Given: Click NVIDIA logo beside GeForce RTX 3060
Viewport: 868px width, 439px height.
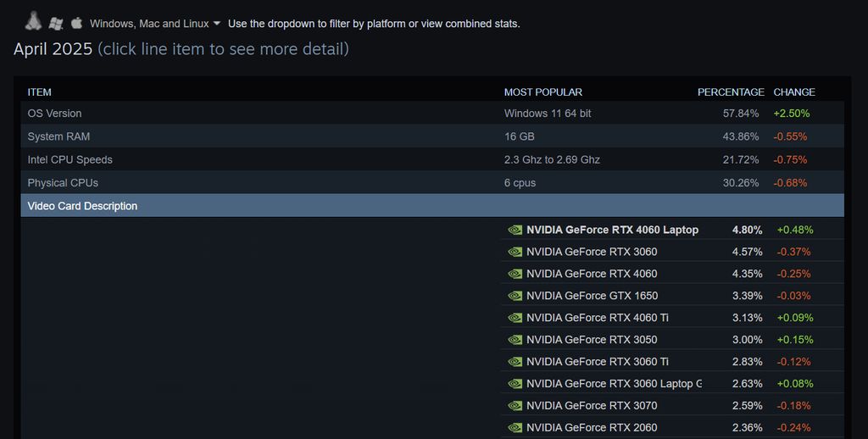Looking at the screenshot, I should point(515,252).
